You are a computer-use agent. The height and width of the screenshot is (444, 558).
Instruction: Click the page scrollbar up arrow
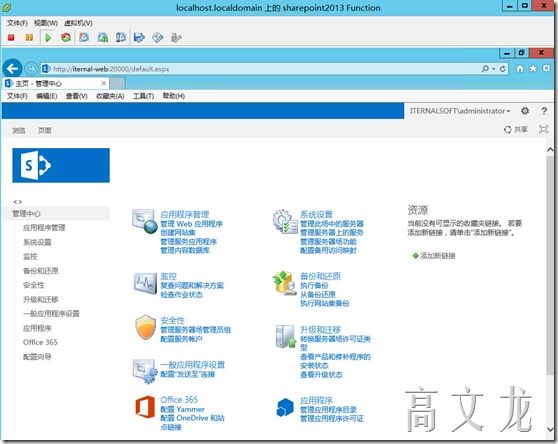550,149
